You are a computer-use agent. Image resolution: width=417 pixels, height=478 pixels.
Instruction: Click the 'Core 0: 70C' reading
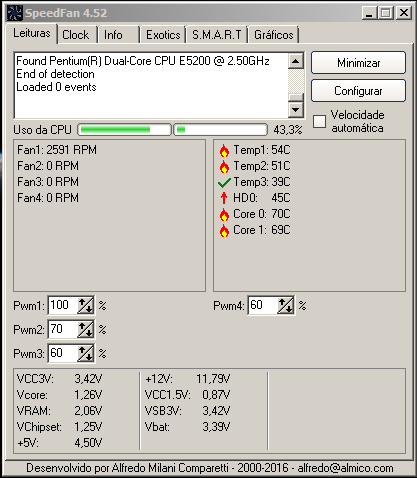tap(262, 214)
